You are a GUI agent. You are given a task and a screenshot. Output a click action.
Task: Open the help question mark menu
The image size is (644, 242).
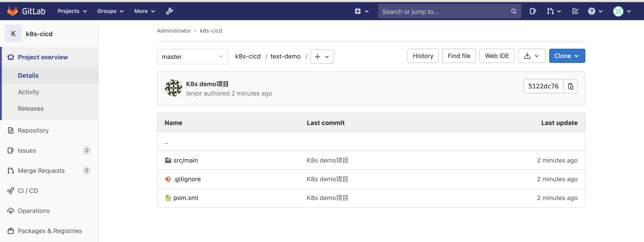[595, 11]
